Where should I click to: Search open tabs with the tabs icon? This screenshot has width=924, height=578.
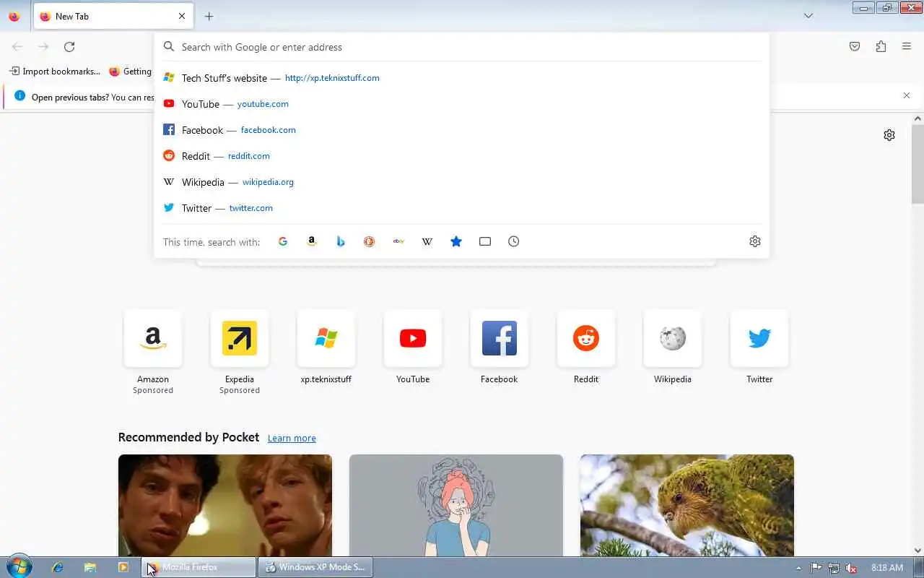485,241
